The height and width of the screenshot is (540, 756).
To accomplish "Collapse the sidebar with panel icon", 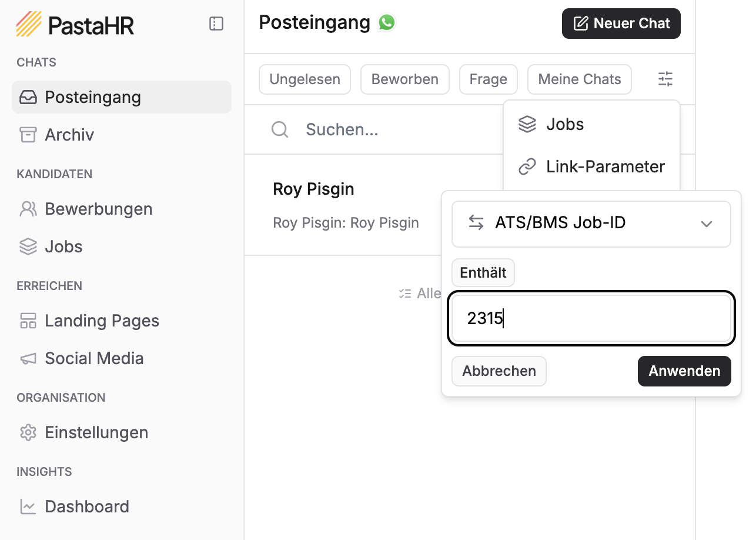I will (x=216, y=24).
